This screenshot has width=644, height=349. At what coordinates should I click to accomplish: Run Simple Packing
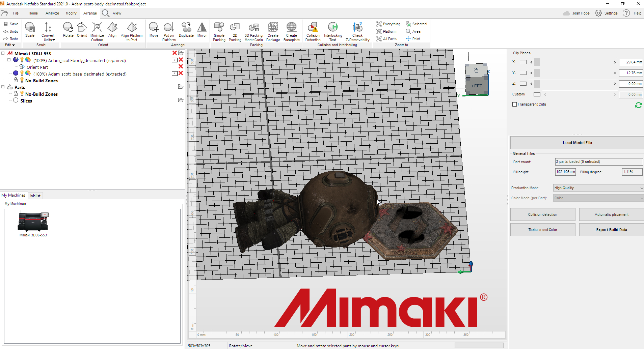(219, 32)
